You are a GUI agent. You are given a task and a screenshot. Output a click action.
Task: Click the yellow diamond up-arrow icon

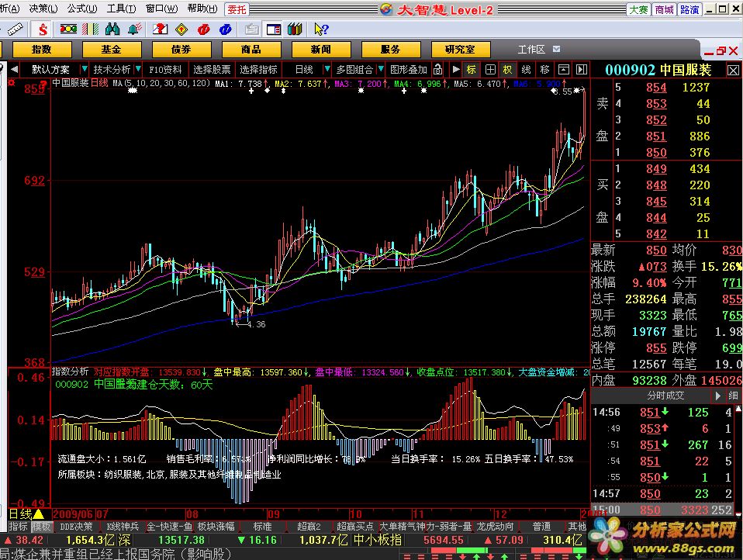(181, 29)
